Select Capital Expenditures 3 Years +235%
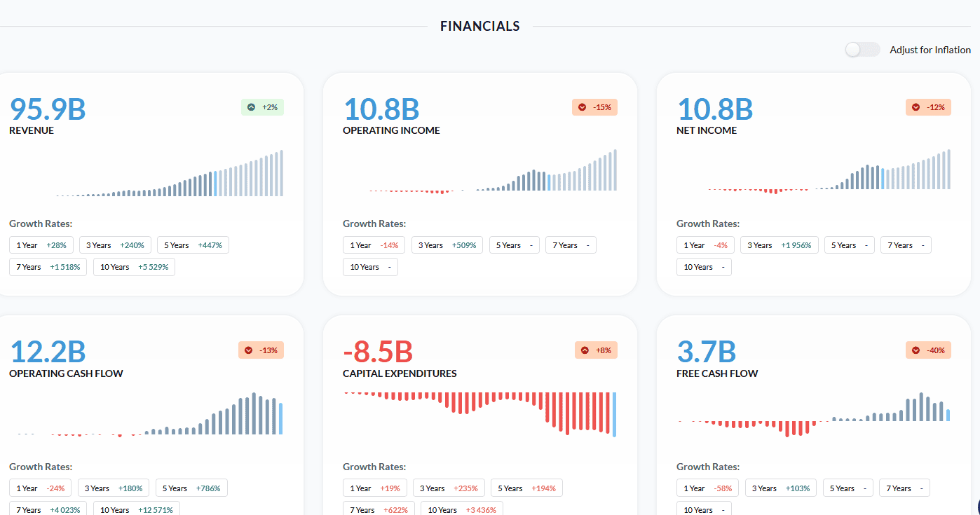This screenshot has height=515, width=980. coord(449,488)
